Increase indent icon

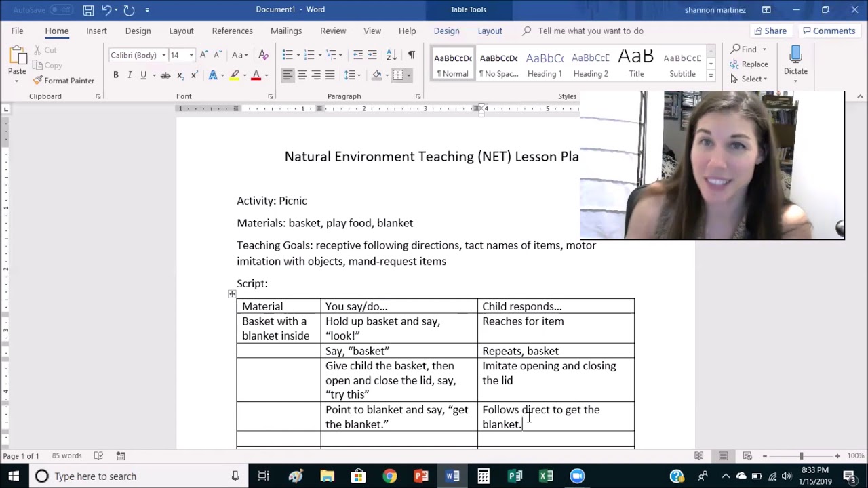click(372, 55)
